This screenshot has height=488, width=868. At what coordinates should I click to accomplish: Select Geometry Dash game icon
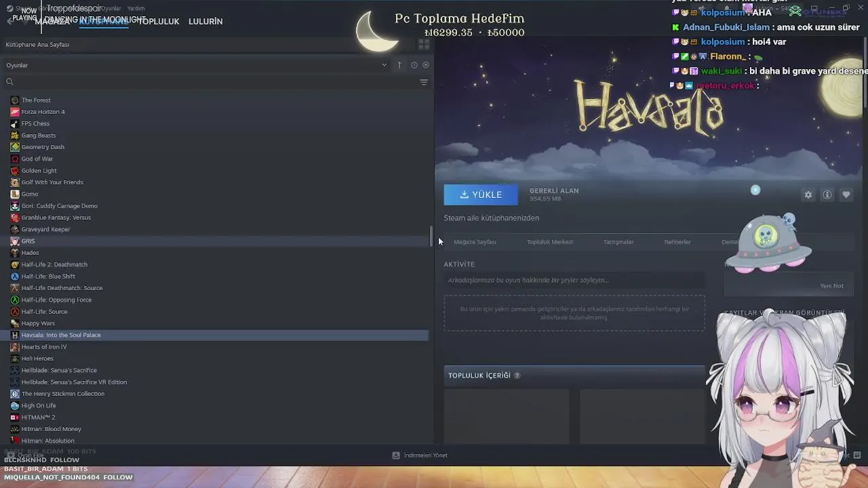(14, 147)
